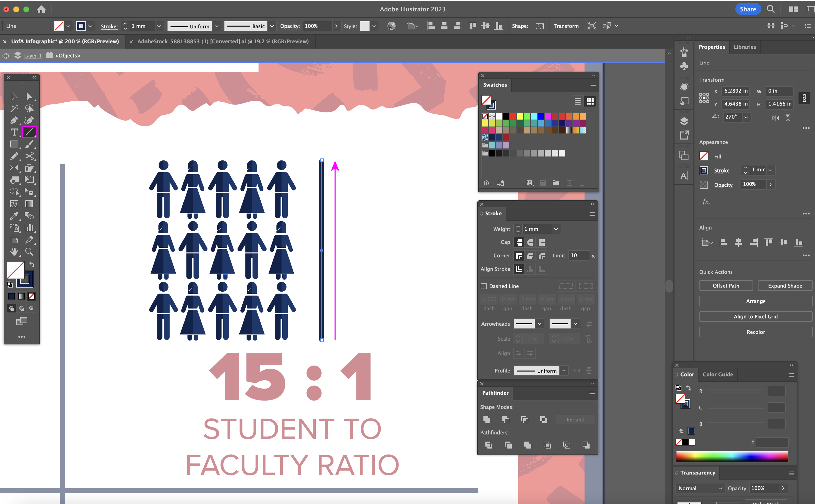Switch to the Libraries tab
The height and width of the screenshot is (504, 815).
click(745, 47)
